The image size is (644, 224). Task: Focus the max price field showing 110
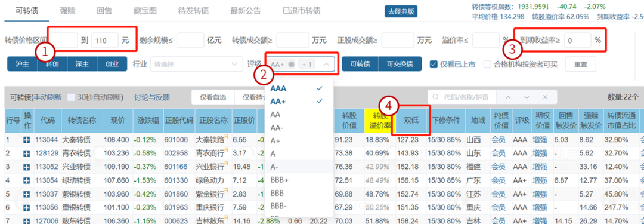(x=105, y=41)
